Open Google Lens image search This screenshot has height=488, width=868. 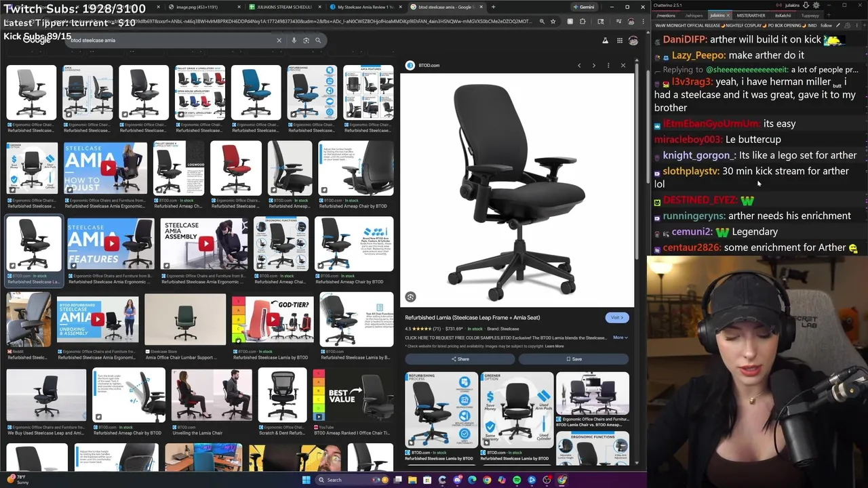point(306,40)
